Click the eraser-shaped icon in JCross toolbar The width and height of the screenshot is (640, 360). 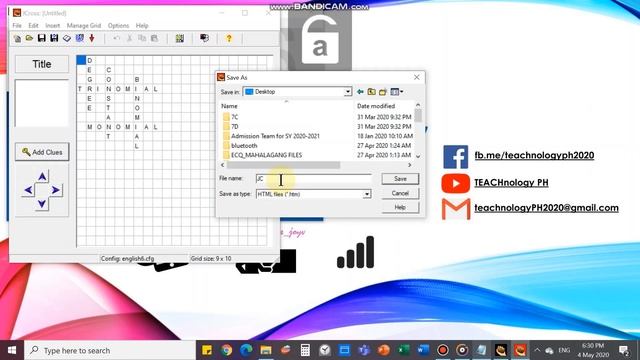click(x=67, y=38)
